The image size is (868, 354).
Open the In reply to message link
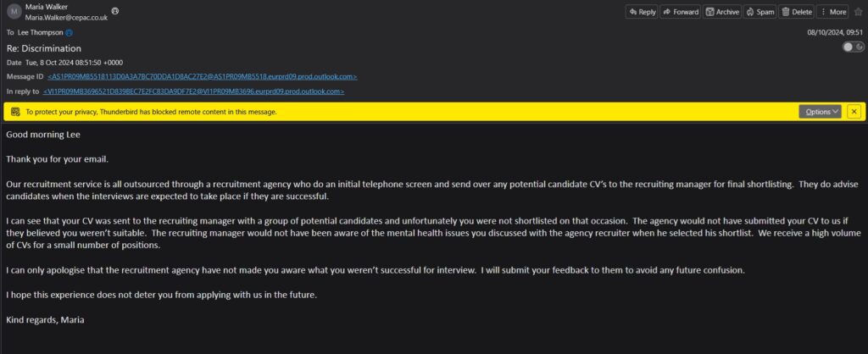point(194,91)
